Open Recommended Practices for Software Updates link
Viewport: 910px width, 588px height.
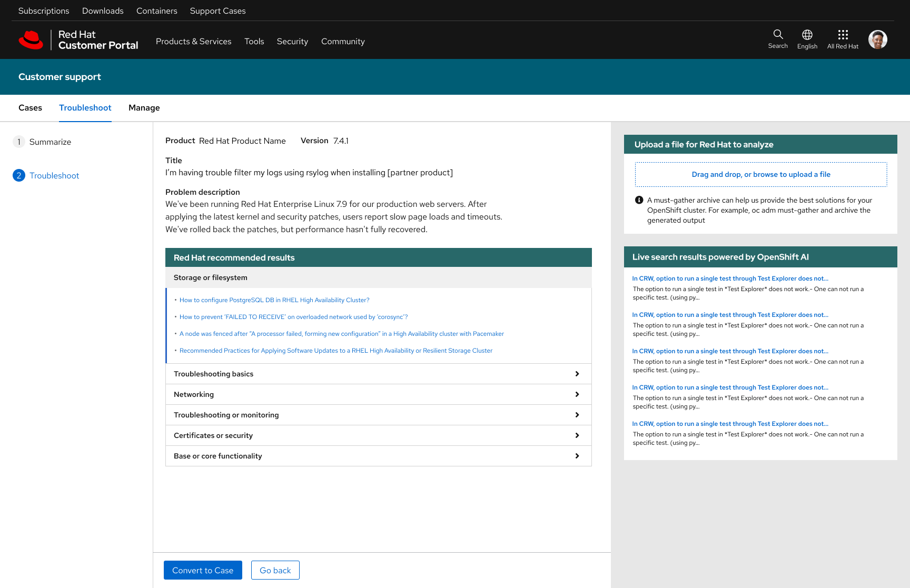click(x=336, y=351)
